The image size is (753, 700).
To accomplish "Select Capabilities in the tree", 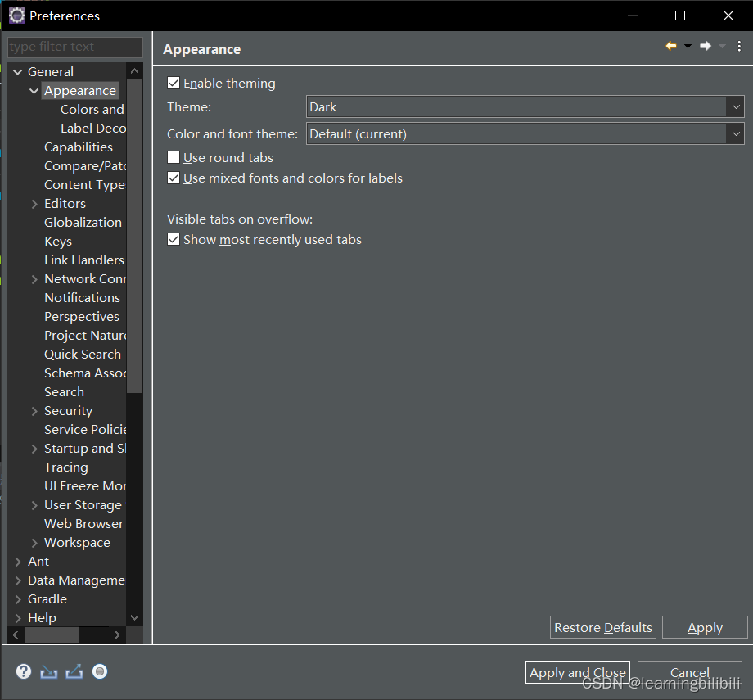I will tap(79, 147).
